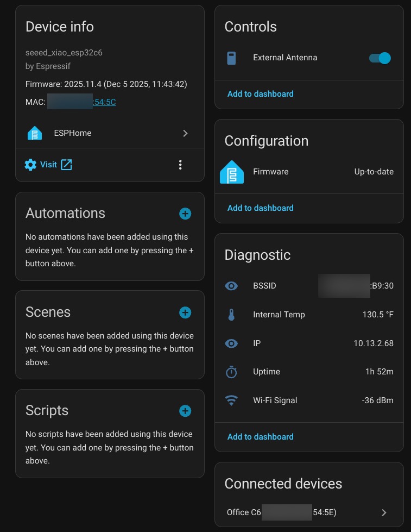Image resolution: width=411 pixels, height=532 pixels.
Task: Click the Internal Temp thermometer icon
Action: pyautogui.click(x=231, y=315)
